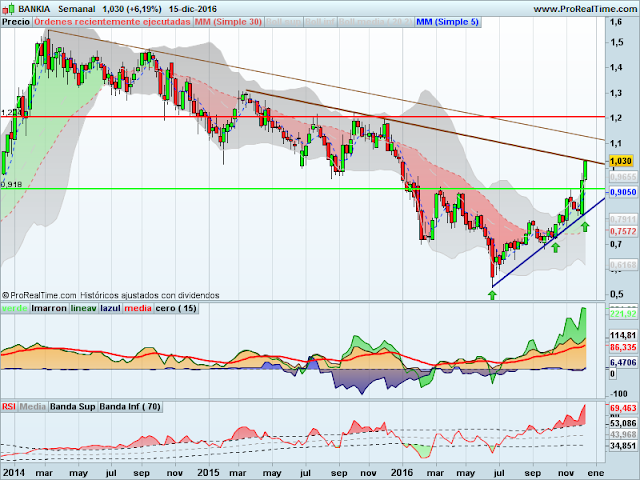Select the Banda Inf (70) label
This screenshot has width=640, height=480.
point(130,407)
